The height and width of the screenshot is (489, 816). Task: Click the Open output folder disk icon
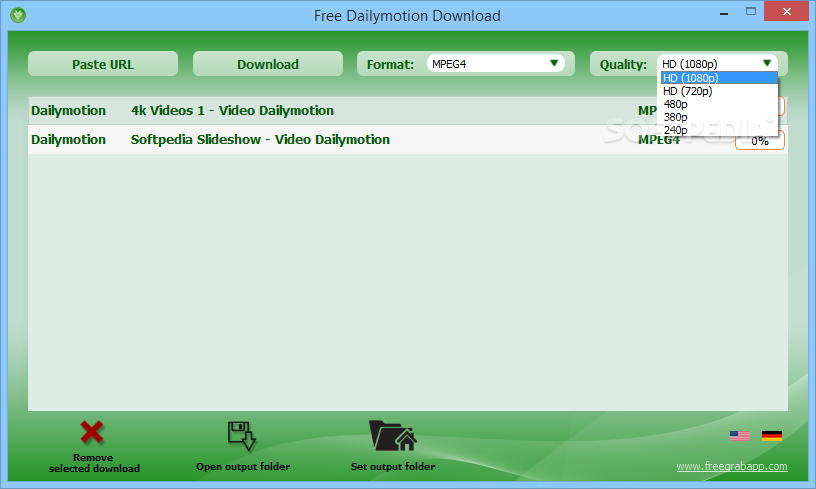(x=242, y=435)
